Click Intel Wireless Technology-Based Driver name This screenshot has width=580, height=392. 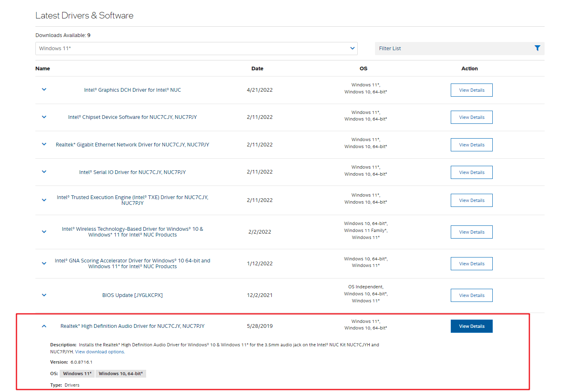[133, 232]
